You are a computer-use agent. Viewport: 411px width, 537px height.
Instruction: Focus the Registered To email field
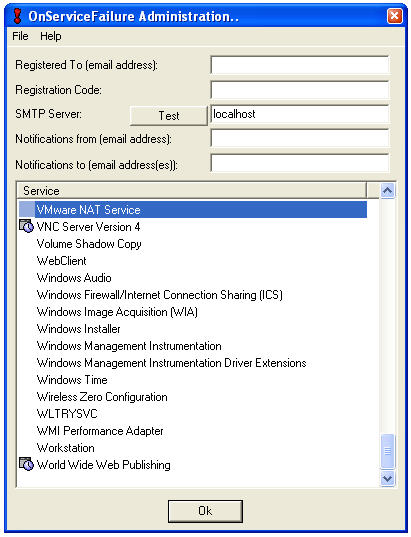tap(300, 65)
